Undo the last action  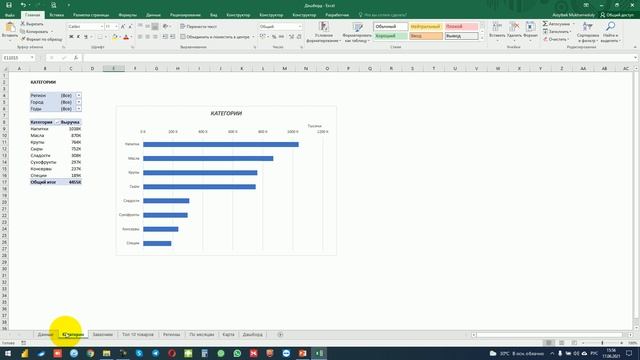coord(23,5)
